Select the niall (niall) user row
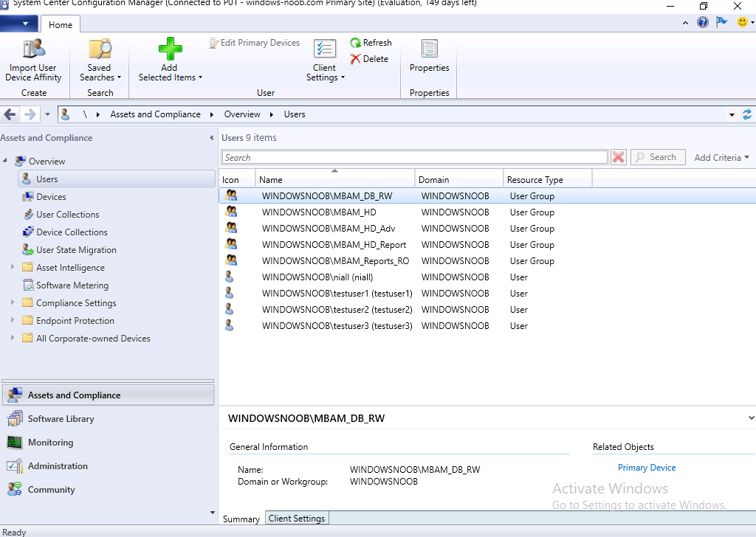756x537 pixels. (x=487, y=277)
